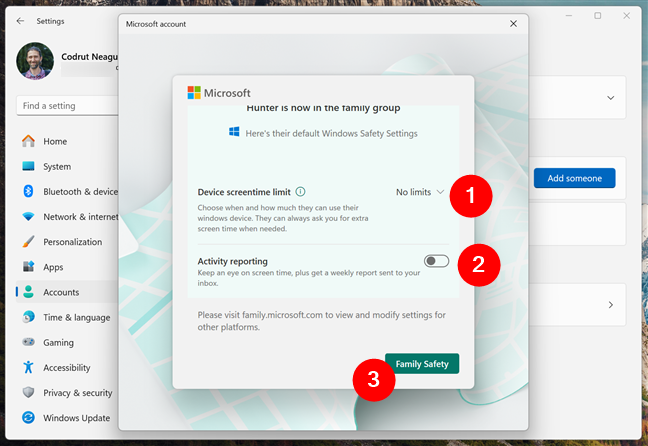
Task: Open the Windows Update page
Action: 67,417
